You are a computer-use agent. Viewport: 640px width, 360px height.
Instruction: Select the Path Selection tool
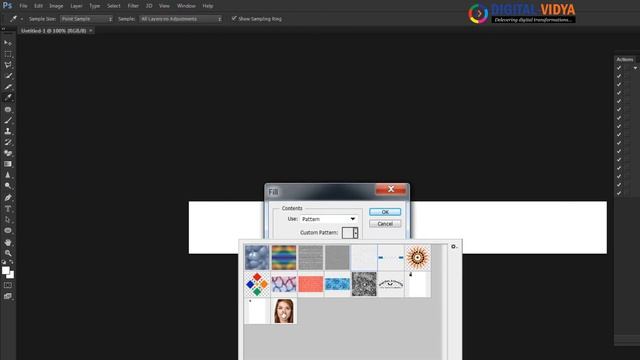pyautogui.click(x=8, y=220)
